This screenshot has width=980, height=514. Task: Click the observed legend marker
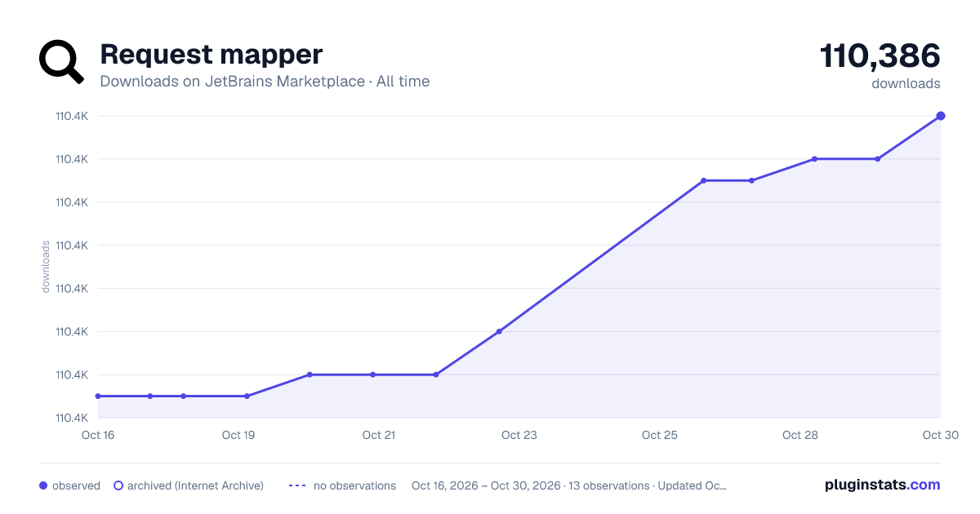coord(43,485)
